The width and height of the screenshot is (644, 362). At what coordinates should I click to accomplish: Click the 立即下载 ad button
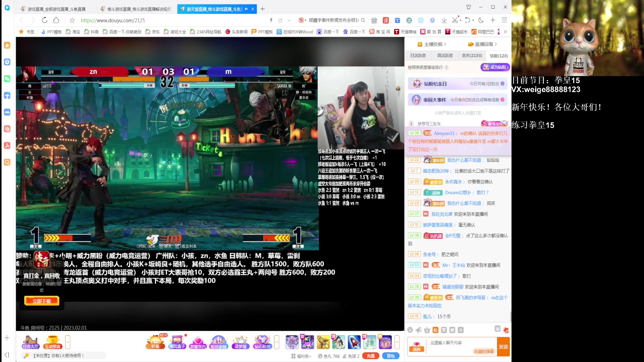click(x=42, y=301)
